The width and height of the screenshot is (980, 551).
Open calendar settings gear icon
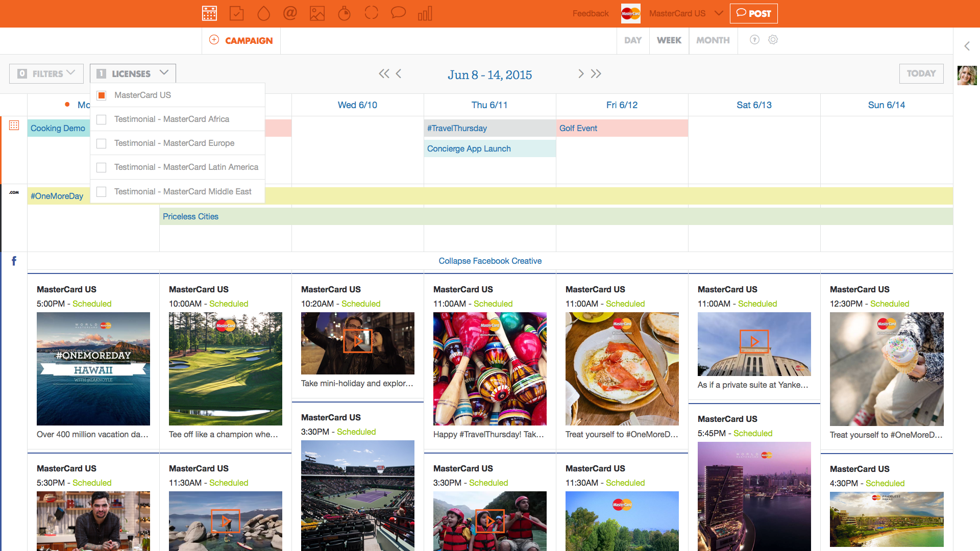click(x=773, y=40)
